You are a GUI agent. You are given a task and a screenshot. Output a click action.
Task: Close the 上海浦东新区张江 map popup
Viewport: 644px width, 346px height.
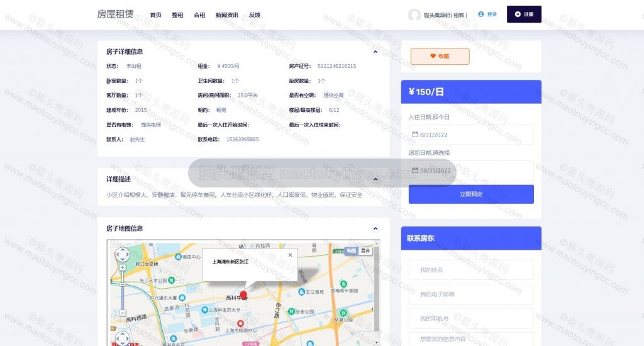[x=291, y=255]
